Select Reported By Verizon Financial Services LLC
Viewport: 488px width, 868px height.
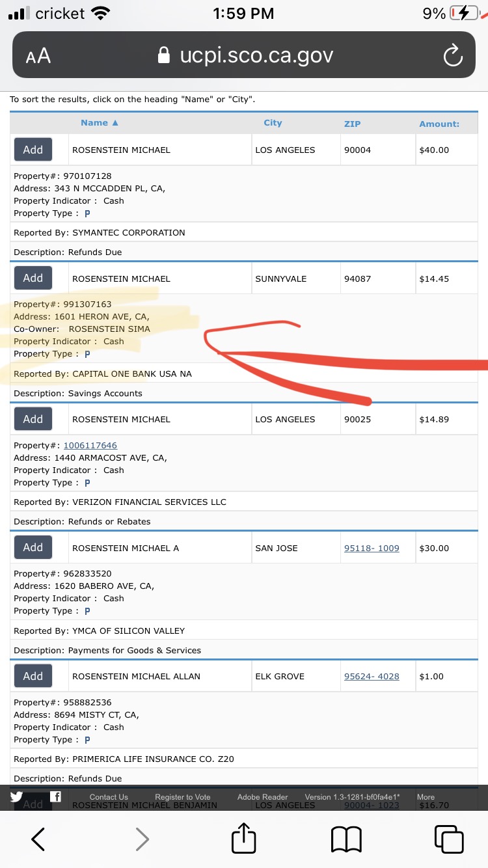coord(120,502)
